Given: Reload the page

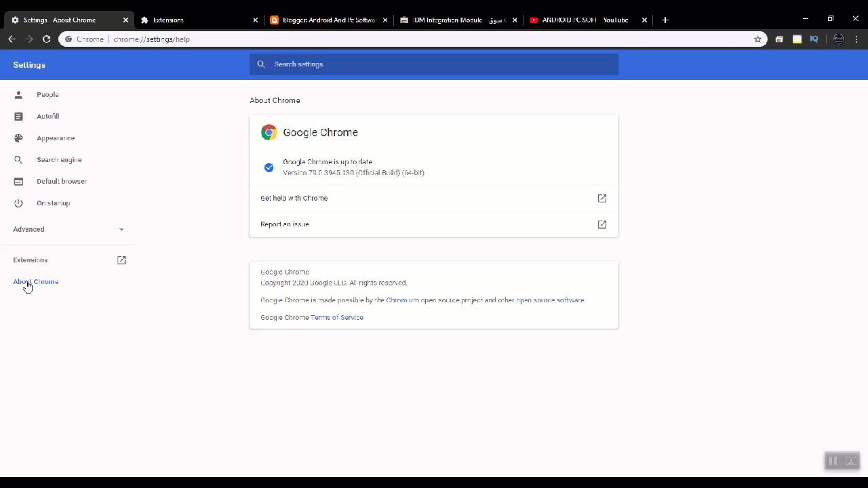Looking at the screenshot, I should [x=47, y=39].
